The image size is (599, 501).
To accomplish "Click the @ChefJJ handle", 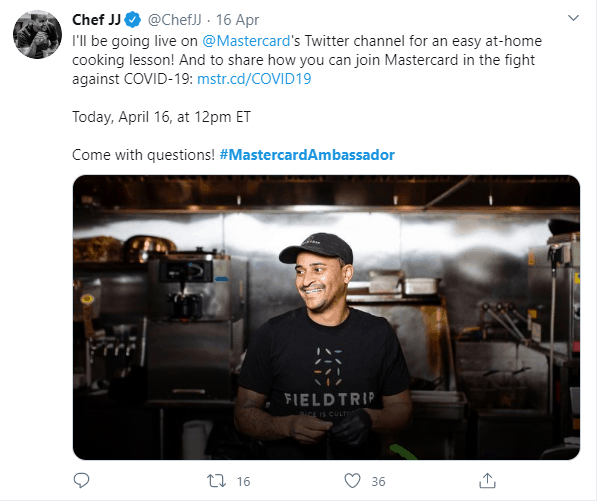I will pyautogui.click(x=174, y=20).
